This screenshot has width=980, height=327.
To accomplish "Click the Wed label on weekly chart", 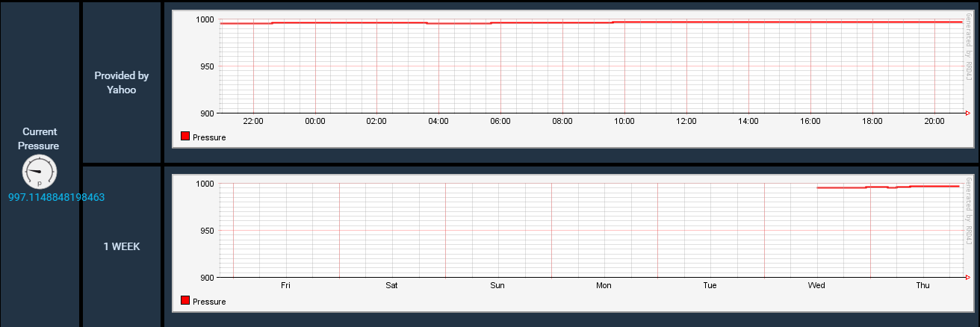I will pos(816,285).
